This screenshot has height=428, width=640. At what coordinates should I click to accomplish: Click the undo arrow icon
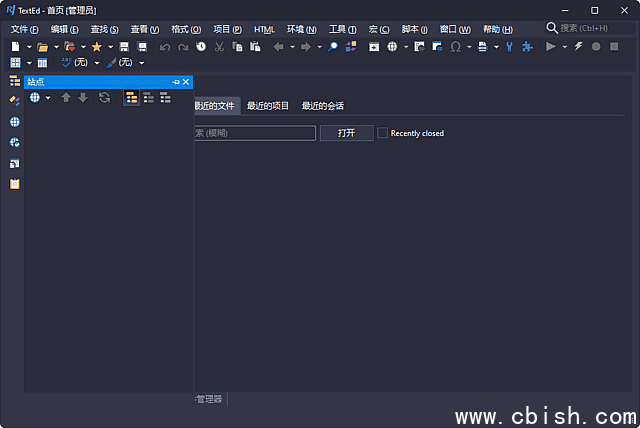point(165,47)
